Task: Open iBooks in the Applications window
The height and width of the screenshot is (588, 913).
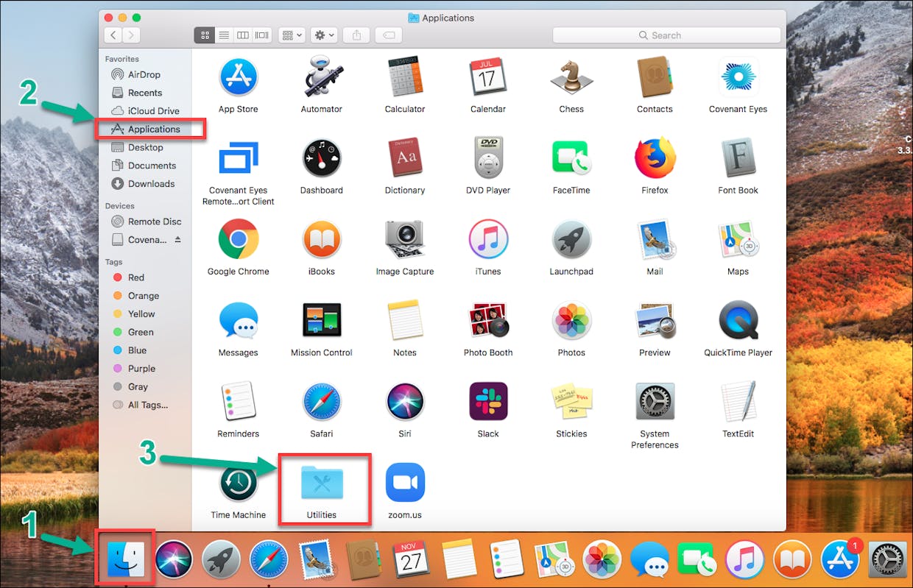Action: point(321,239)
